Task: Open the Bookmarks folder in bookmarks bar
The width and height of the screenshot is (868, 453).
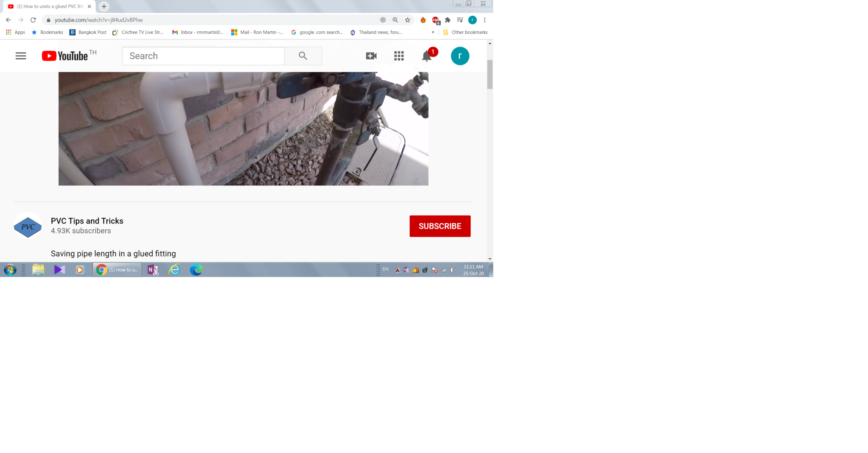Action: (47, 32)
